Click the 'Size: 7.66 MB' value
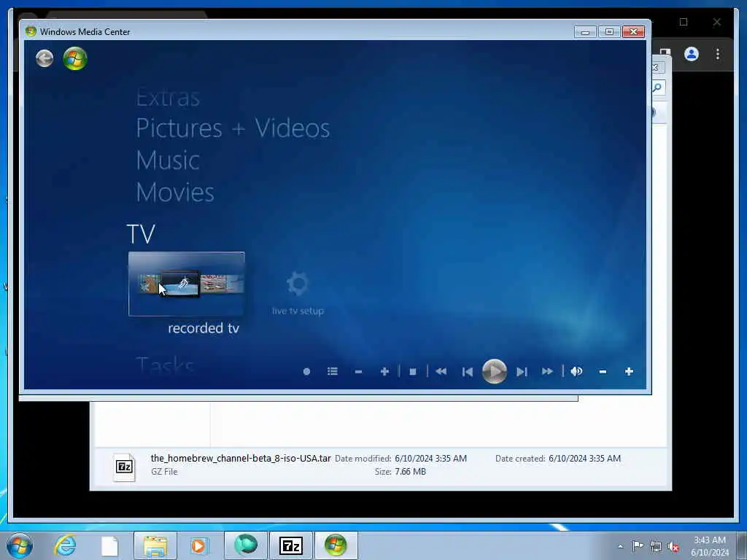Image resolution: width=747 pixels, height=560 pixels. (410, 472)
